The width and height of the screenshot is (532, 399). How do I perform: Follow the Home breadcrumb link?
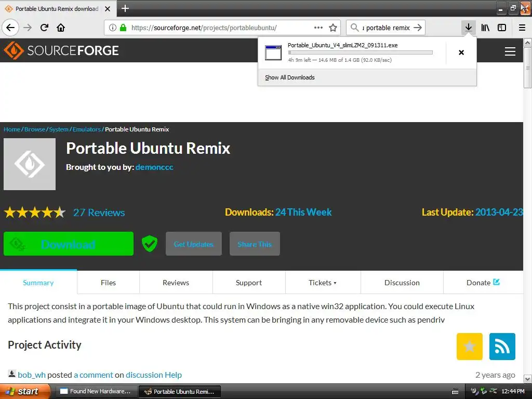(12, 129)
